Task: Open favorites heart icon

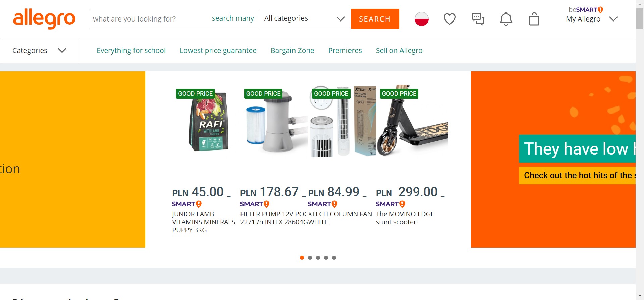Action: pyautogui.click(x=450, y=19)
